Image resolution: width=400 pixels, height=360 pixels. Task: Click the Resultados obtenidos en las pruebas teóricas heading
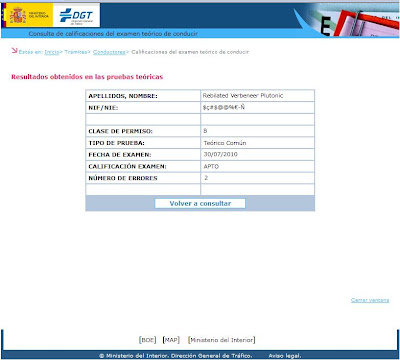coord(87,77)
